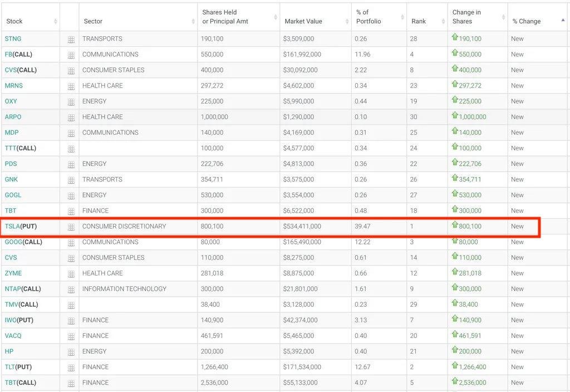This screenshot has width=570, height=392.
Task: Follow the GOGL ticker link
Action: (x=13, y=195)
